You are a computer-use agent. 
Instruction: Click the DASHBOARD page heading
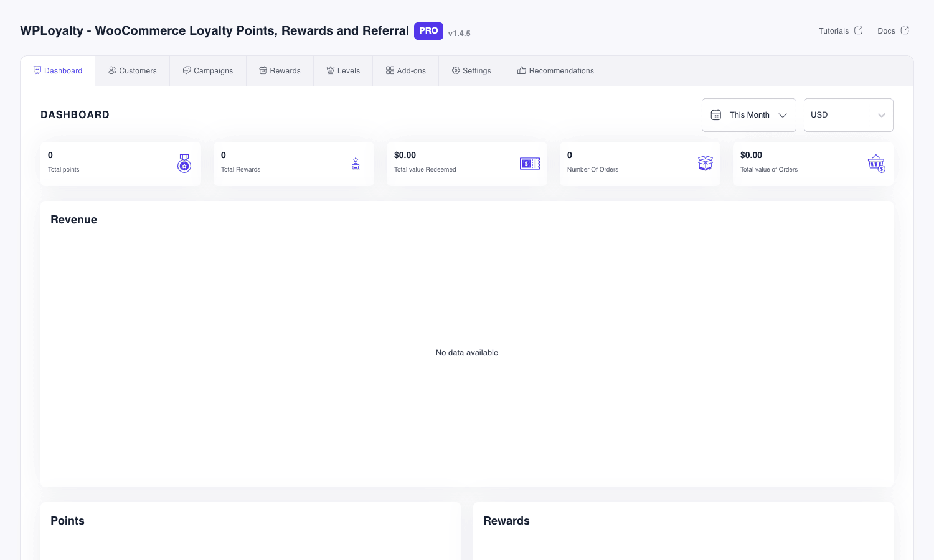click(x=75, y=114)
